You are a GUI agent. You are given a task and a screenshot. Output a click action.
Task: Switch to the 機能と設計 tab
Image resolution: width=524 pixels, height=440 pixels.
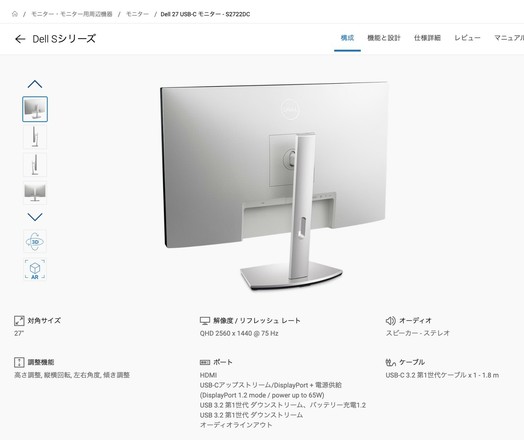(384, 38)
